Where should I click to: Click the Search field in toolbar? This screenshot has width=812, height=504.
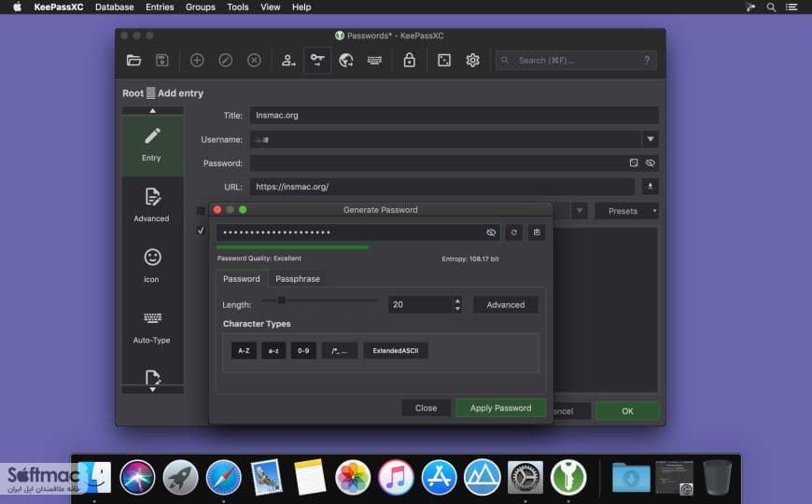pyautogui.click(x=576, y=60)
